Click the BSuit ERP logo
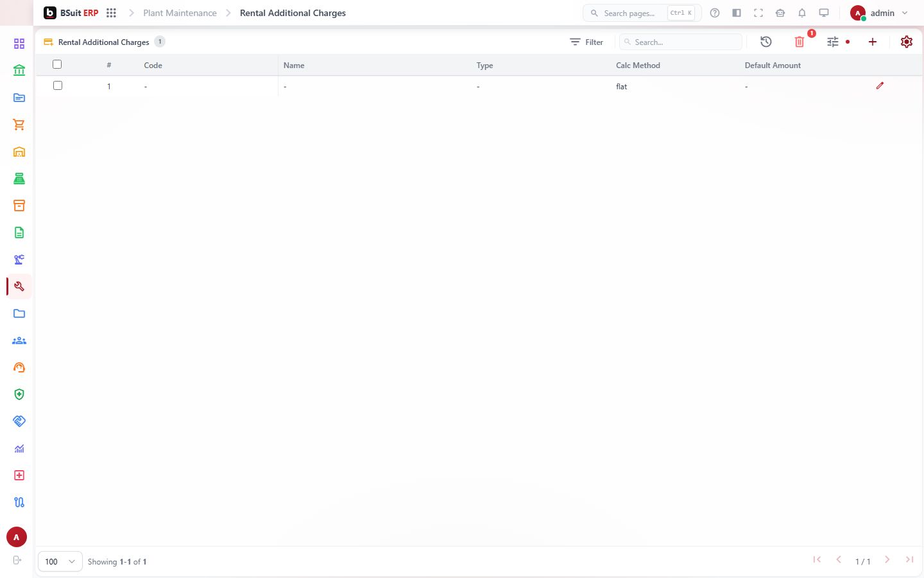 [x=71, y=13]
